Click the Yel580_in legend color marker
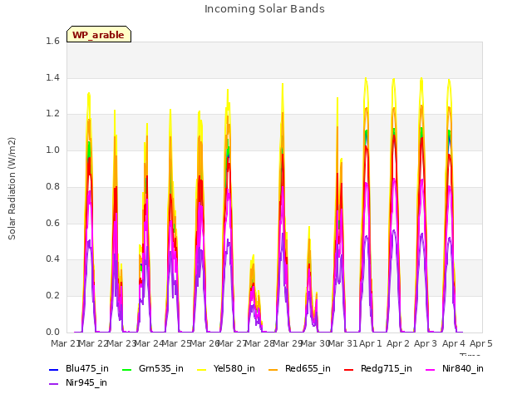This screenshot has height=399, width=532. point(201,369)
